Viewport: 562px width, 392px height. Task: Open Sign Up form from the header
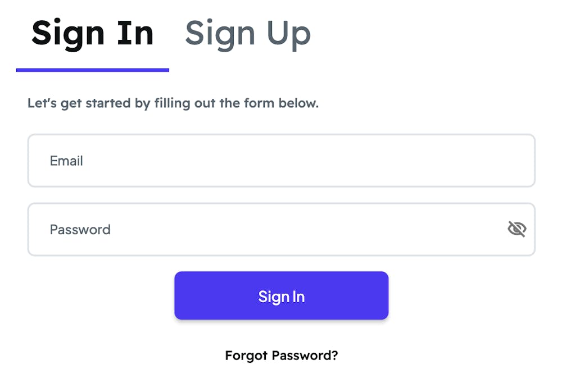(x=248, y=34)
